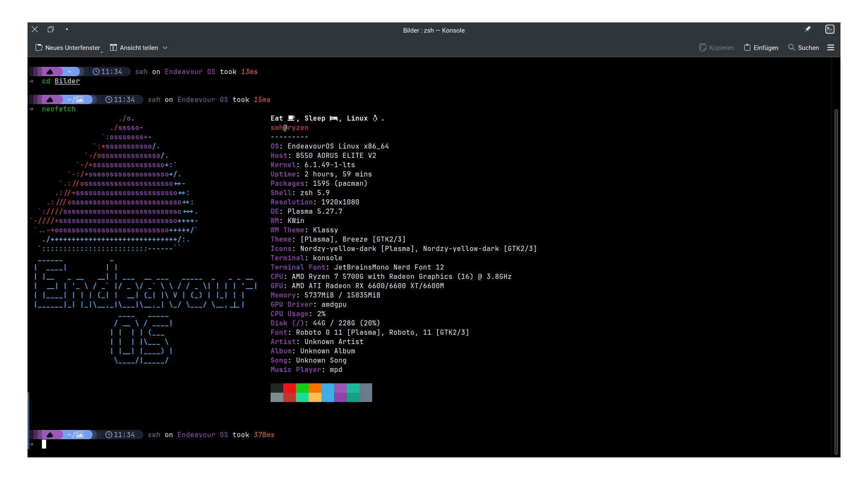Click the Icons Nordzy-yellow-dark line

click(404, 249)
